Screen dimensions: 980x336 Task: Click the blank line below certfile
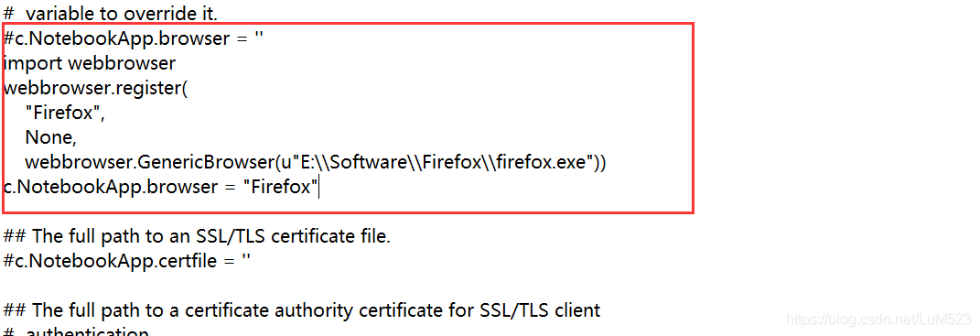tap(250, 286)
